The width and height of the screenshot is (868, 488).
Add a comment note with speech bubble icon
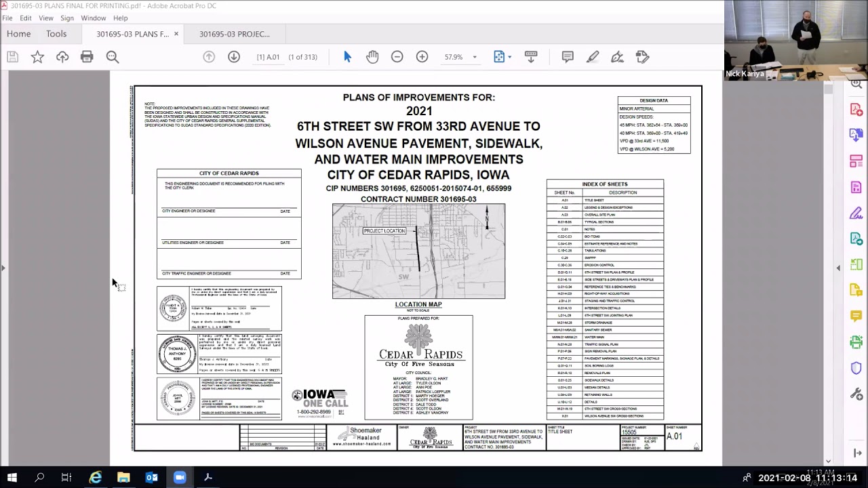[x=568, y=57]
